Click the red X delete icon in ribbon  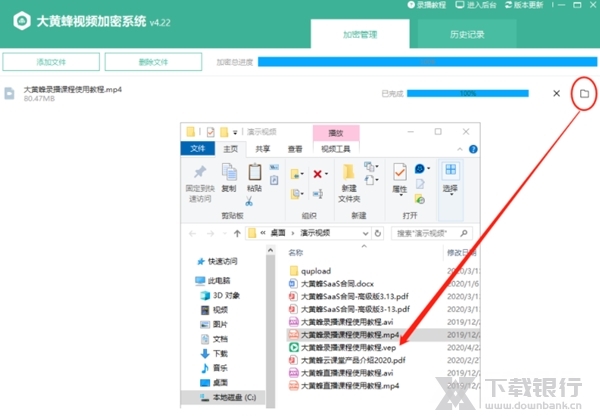tap(317, 174)
